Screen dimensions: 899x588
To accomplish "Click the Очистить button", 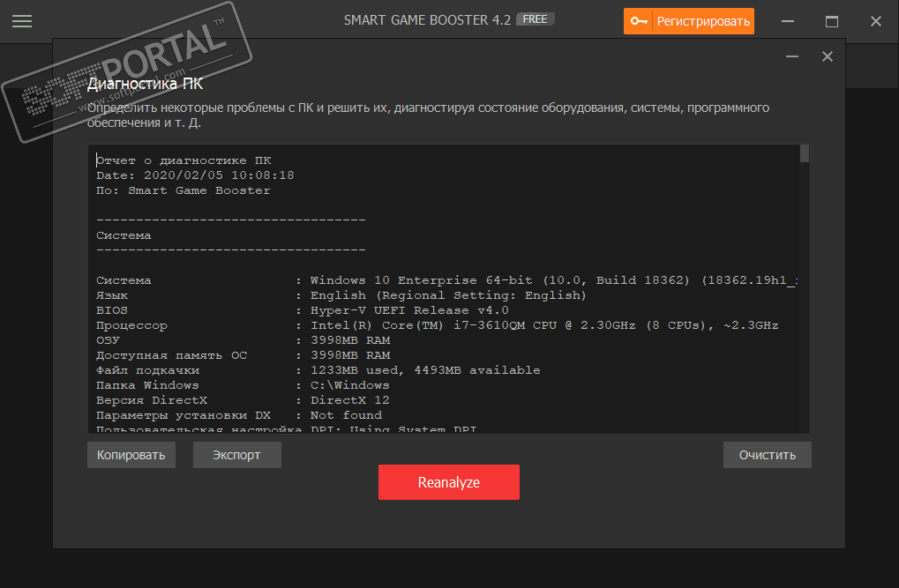I will (x=768, y=455).
